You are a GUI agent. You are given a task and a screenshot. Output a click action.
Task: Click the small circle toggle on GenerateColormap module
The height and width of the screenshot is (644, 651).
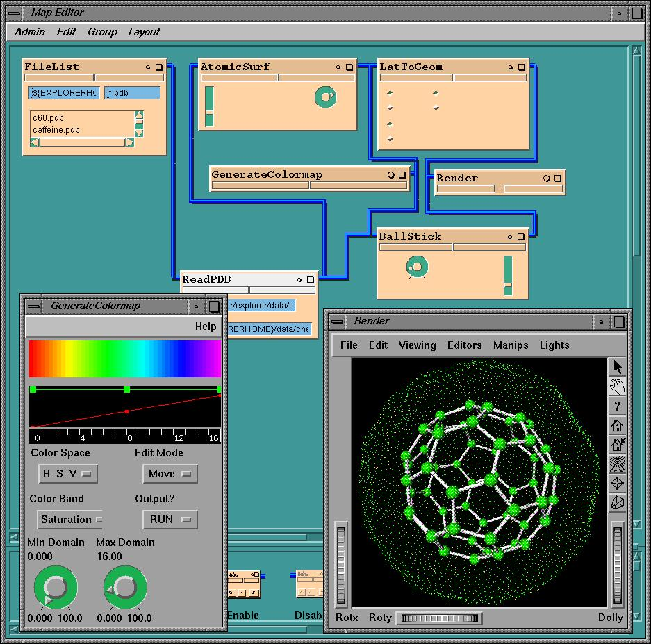pos(391,175)
